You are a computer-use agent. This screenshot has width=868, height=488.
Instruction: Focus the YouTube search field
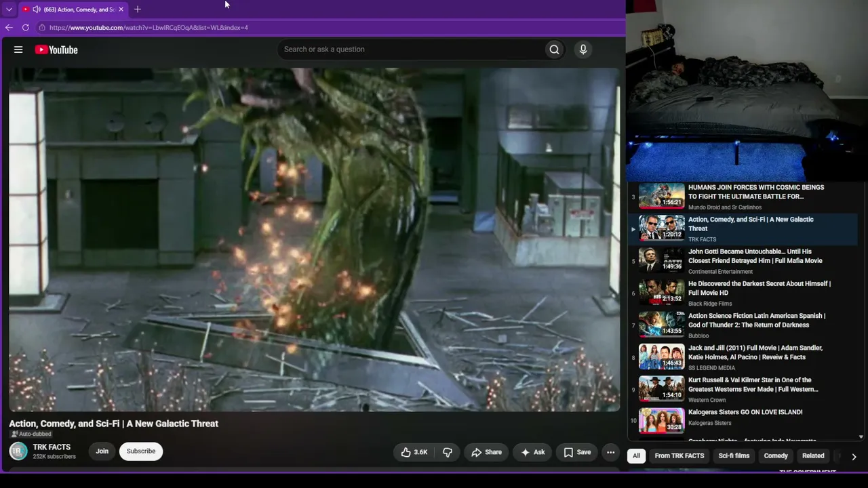tap(410, 49)
